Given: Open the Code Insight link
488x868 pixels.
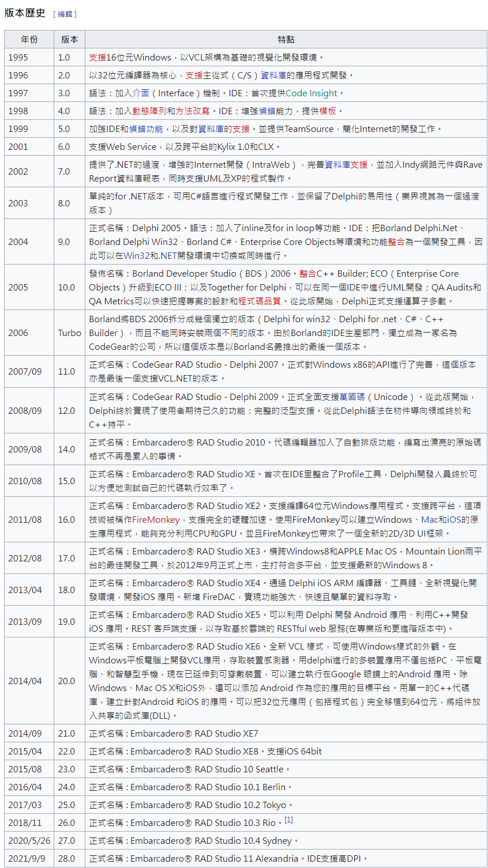Looking at the screenshot, I should point(311,93).
